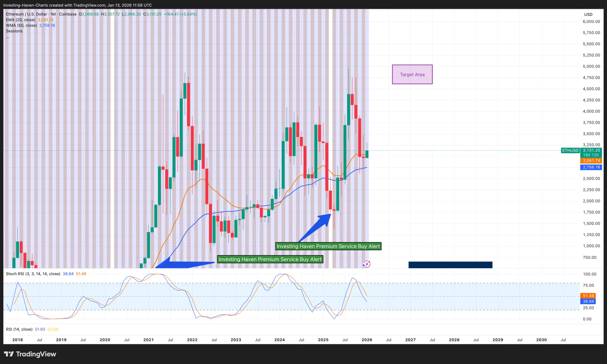Click the purple lightning bolt events icon
The width and height of the screenshot is (607, 364).
click(366, 264)
